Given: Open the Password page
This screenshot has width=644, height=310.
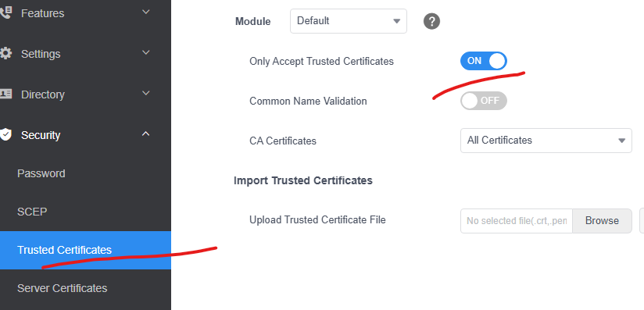Looking at the screenshot, I should click(41, 173).
